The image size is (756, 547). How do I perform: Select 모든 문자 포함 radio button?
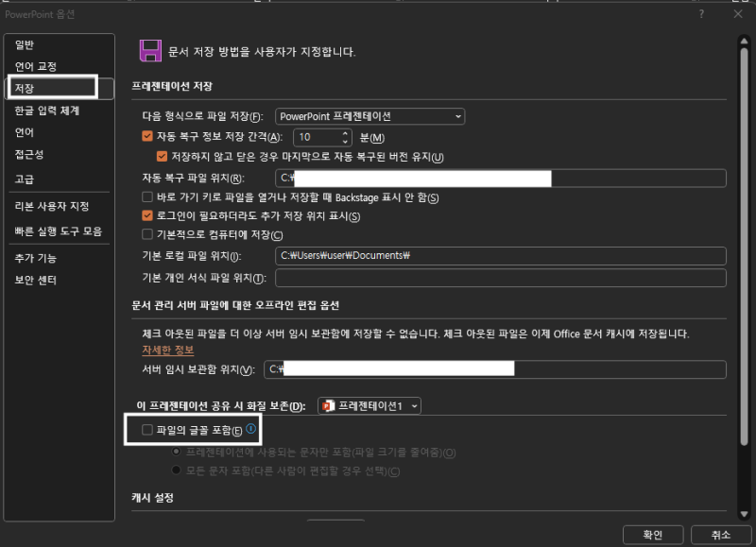pos(177,470)
